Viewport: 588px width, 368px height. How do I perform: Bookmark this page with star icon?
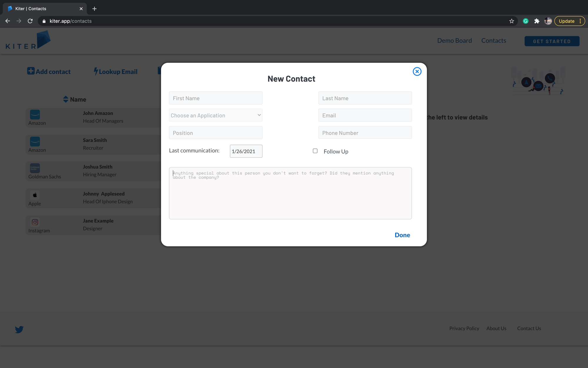(512, 21)
